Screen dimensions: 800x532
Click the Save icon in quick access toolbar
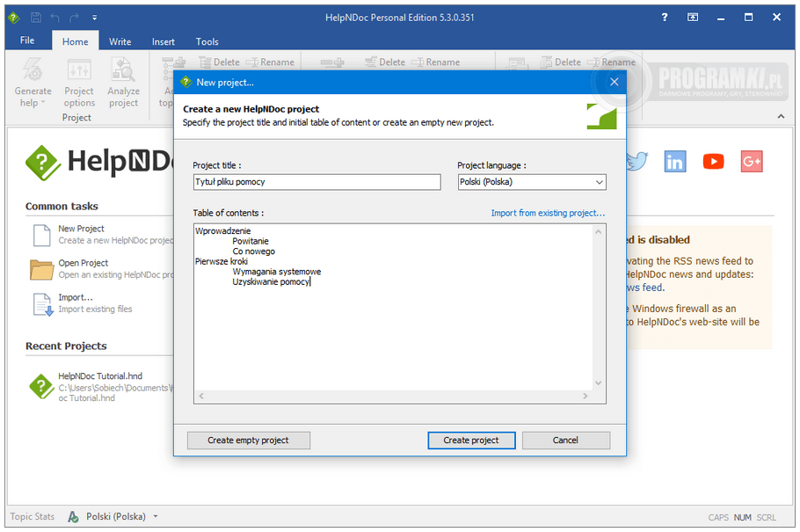pyautogui.click(x=36, y=18)
